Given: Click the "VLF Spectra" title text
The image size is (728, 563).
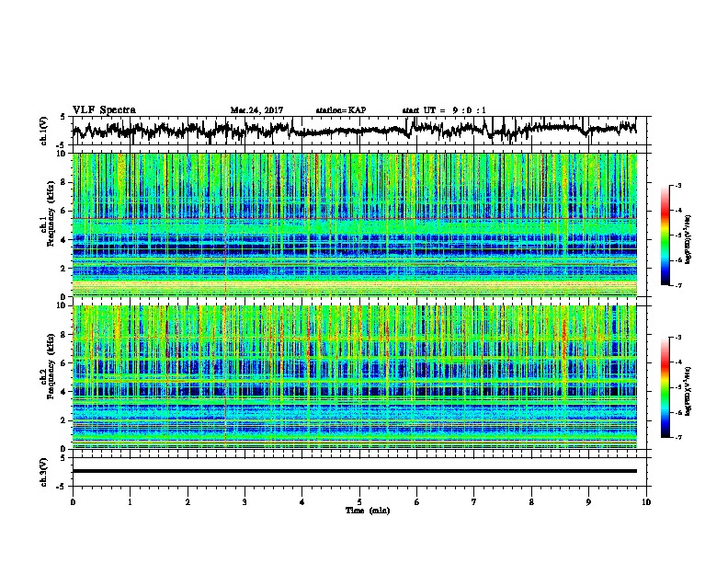Looking at the screenshot, I should [104, 110].
